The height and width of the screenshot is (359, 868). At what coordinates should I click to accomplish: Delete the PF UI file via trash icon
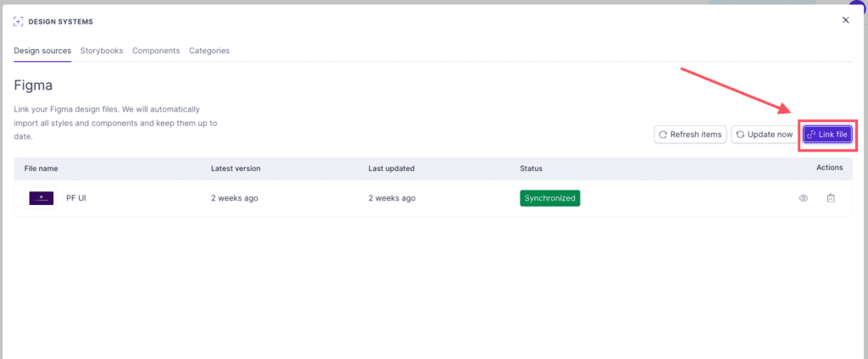(x=831, y=198)
